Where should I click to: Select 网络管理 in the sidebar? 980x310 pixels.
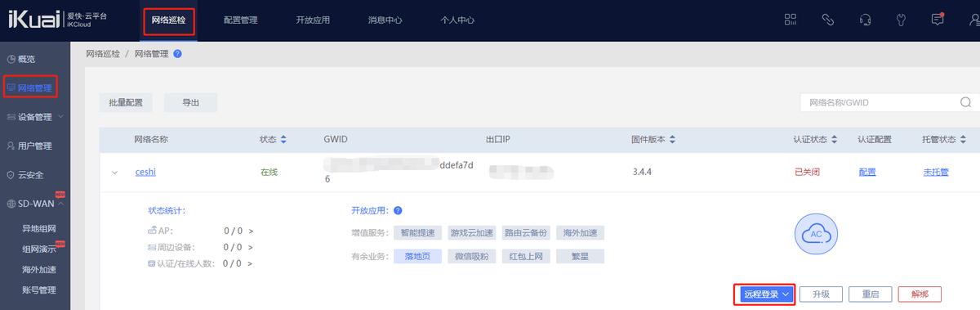35,87
